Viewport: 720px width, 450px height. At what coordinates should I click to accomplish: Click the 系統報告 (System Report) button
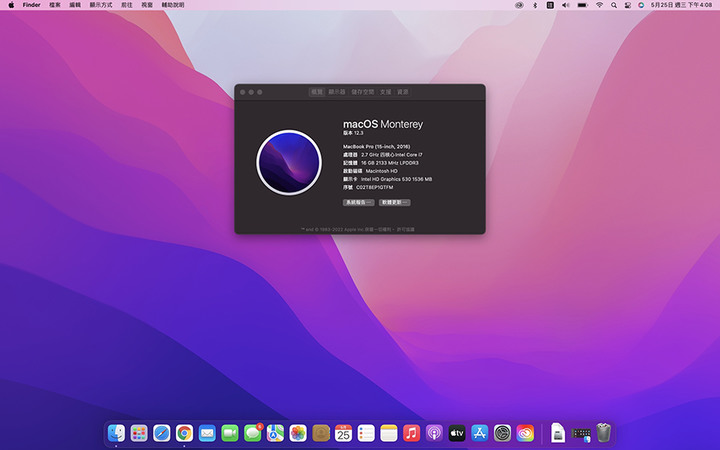358,202
